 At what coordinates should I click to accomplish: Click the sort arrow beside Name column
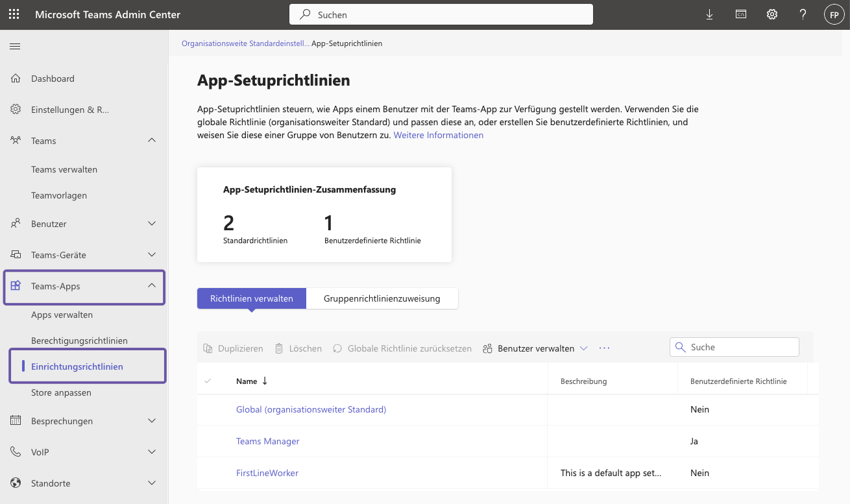point(265,381)
